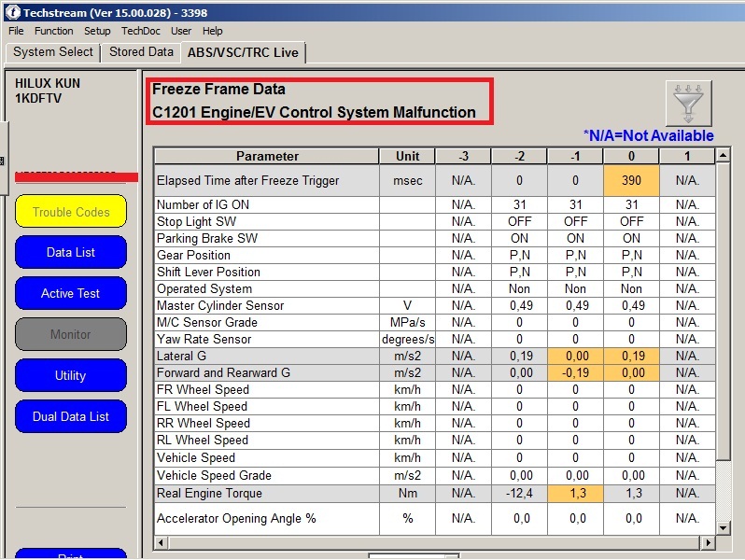
Task: Launch the Active Test button
Action: pos(71,293)
